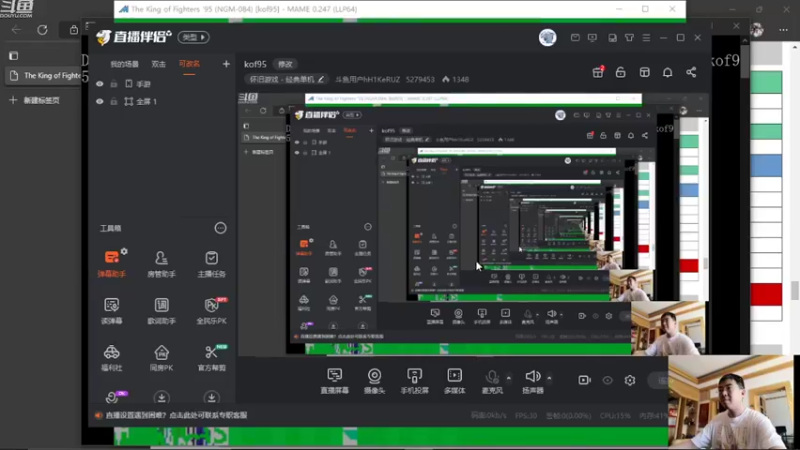Image resolution: width=800 pixels, height=450 pixels.
Task: Switch to the 双击 scene tab
Action: point(159,64)
